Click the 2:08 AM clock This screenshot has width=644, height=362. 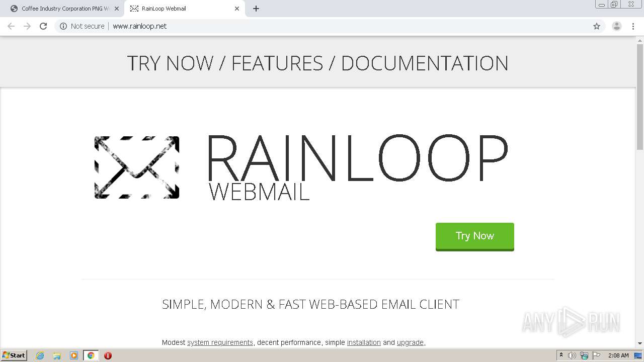point(618,355)
